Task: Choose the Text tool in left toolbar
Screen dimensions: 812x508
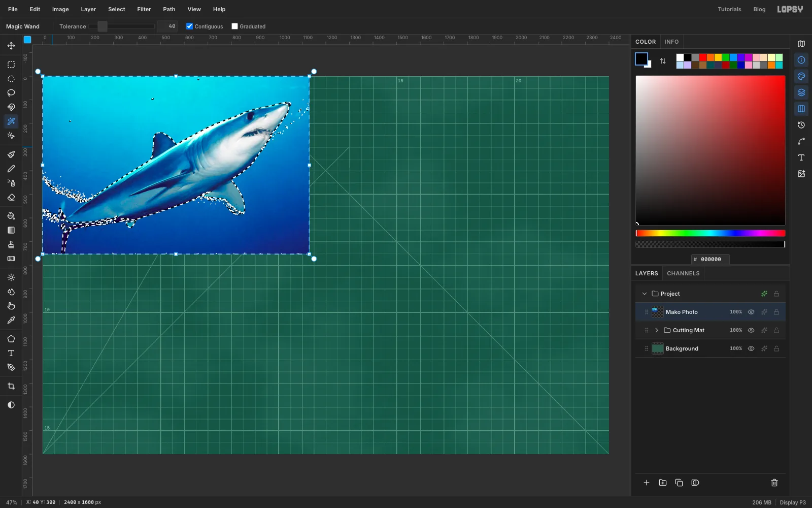Action: [11, 353]
